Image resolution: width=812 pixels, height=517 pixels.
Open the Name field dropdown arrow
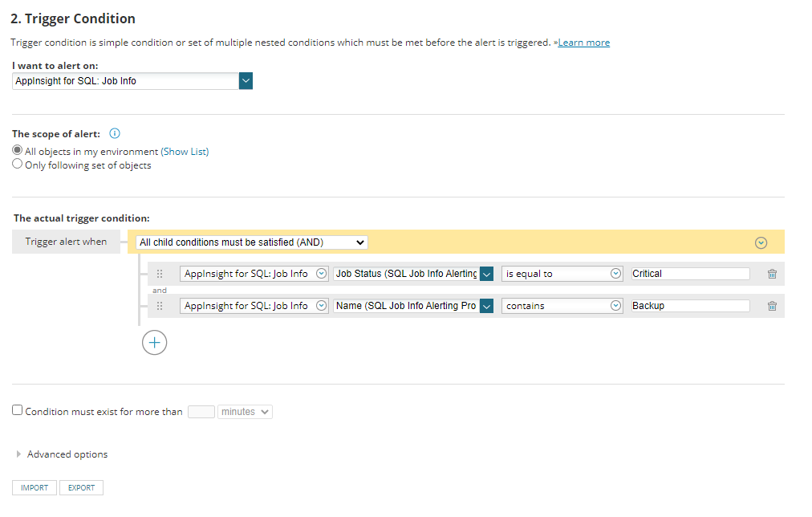point(486,306)
